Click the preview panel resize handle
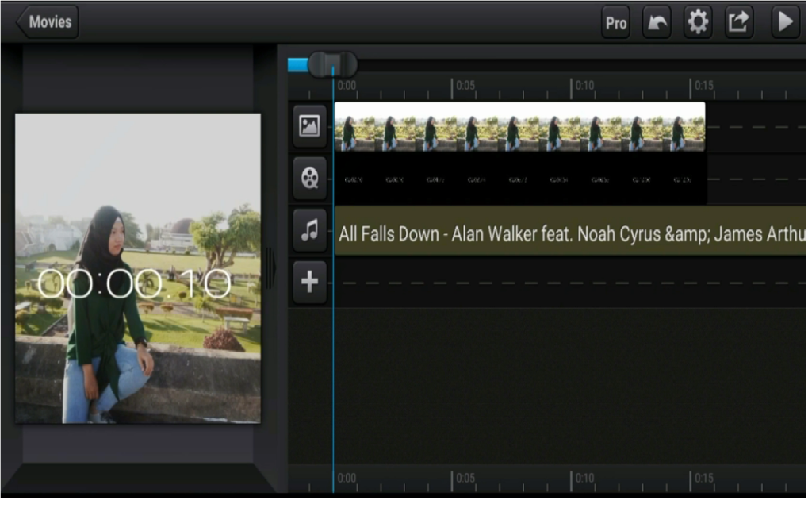812x508 pixels. point(270,268)
